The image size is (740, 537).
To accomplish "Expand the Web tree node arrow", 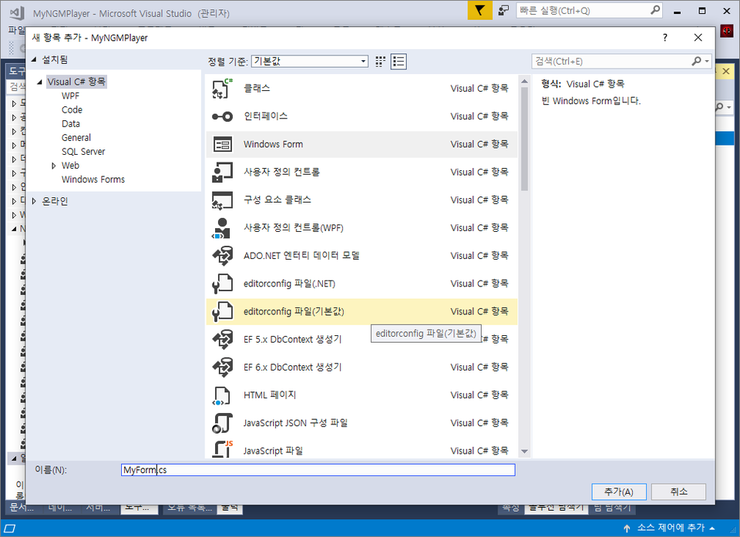I will [54, 166].
